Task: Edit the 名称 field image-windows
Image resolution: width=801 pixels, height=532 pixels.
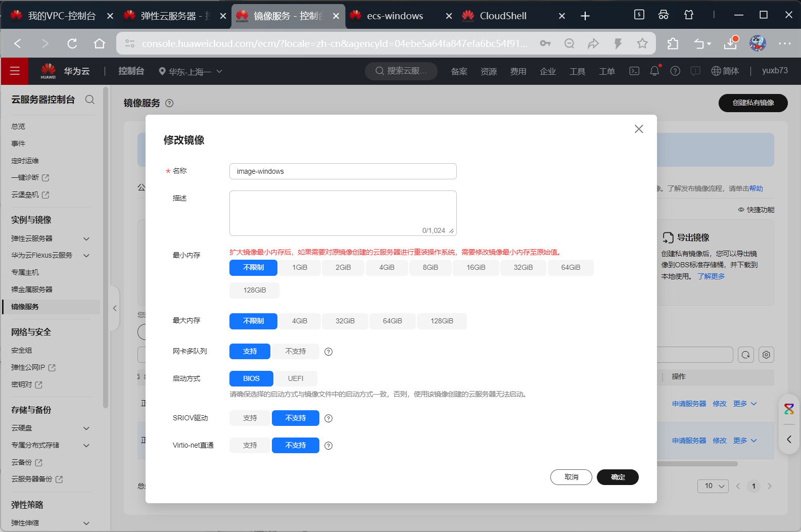Action: (x=343, y=171)
